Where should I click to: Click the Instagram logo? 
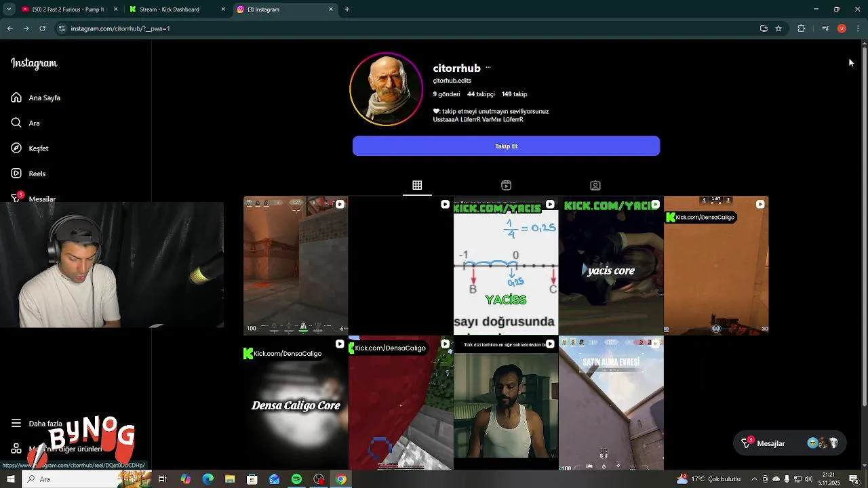(x=34, y=64)
